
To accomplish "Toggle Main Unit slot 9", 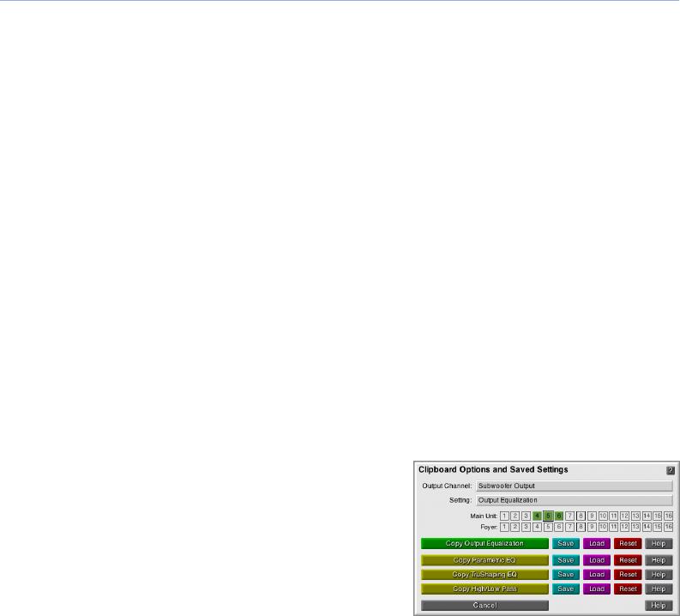I will coord(592,516).
